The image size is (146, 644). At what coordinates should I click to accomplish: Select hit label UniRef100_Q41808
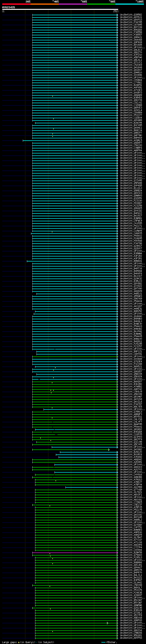131,67
